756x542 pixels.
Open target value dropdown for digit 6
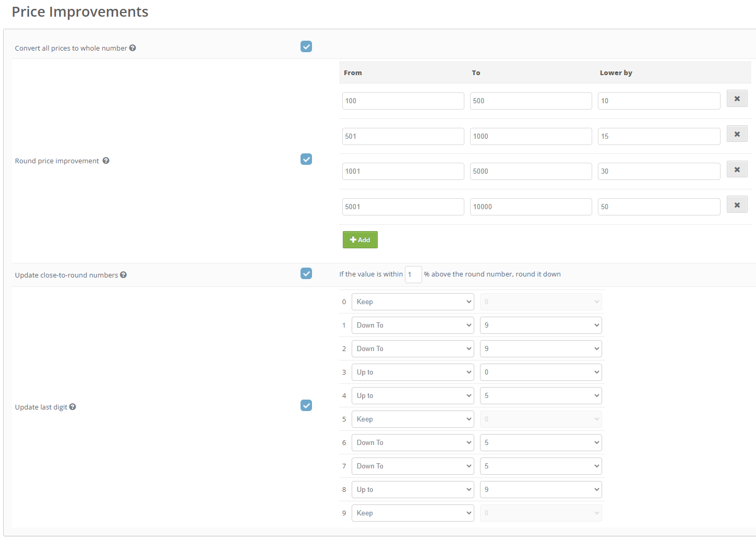(541, 442)
